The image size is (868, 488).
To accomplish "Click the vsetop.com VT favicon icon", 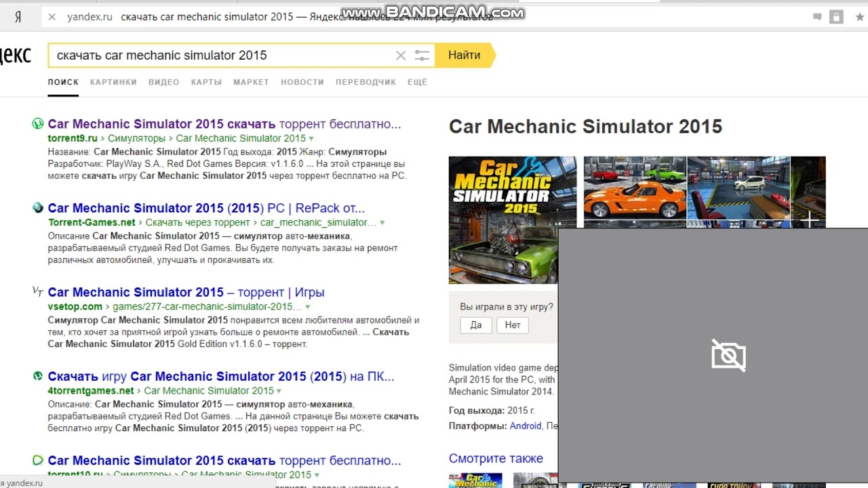I will 38,291.
